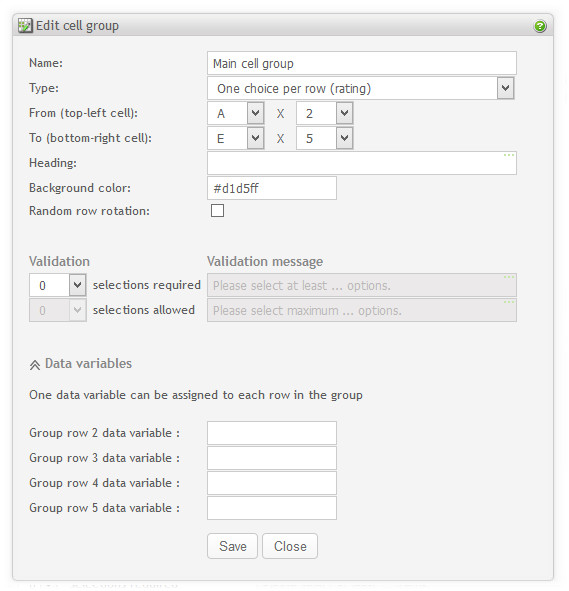The height and width of the screenshot is (591, 569).
Task: Enable Random row rotation checkbox
Action: (217, 211)
